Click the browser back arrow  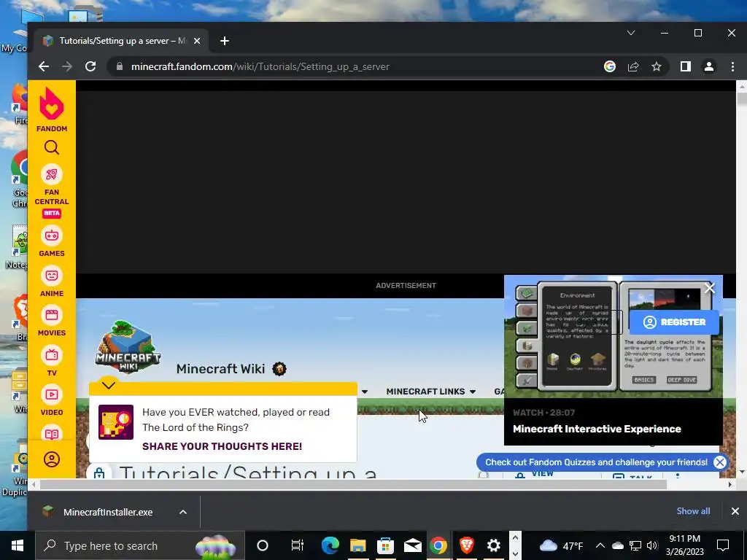tap(44, 66)
